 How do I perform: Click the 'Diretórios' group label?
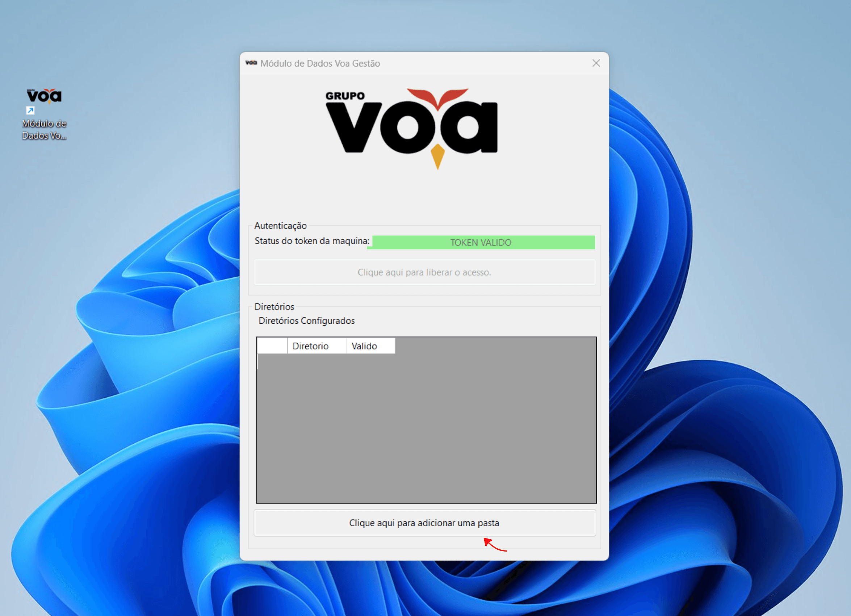click(274, 306)
